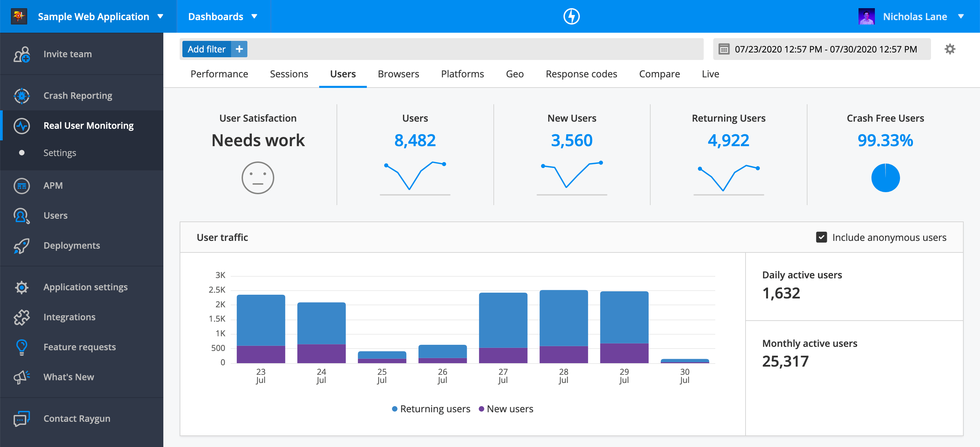Click the Crash Reporting bug icon

pyautogui.click(x=22, y=96)
